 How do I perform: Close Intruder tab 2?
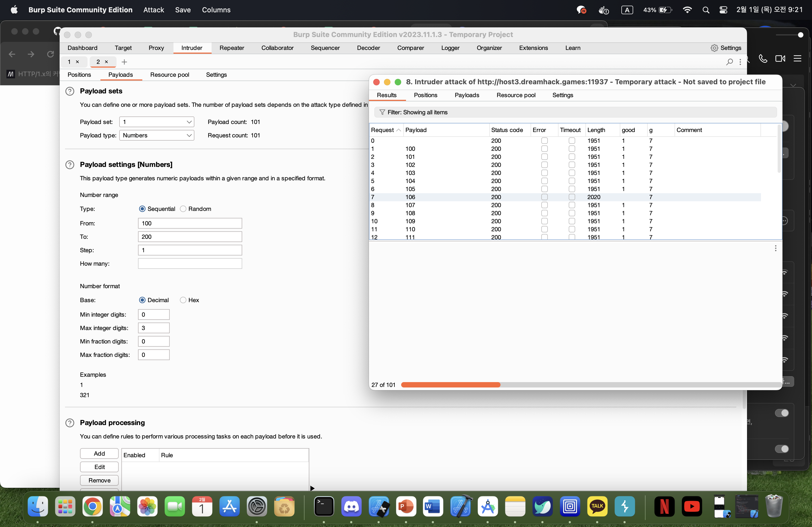[106, 62]
